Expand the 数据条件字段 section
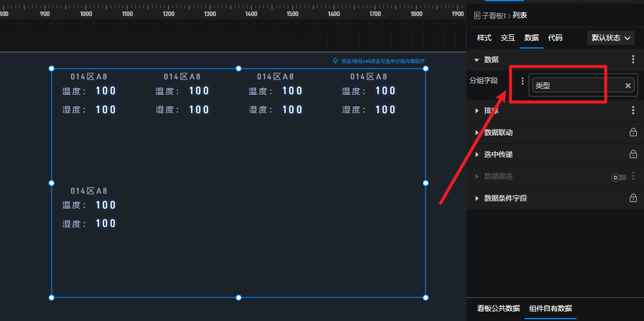This screenshot has height=321, width=644. click(477, 198)
